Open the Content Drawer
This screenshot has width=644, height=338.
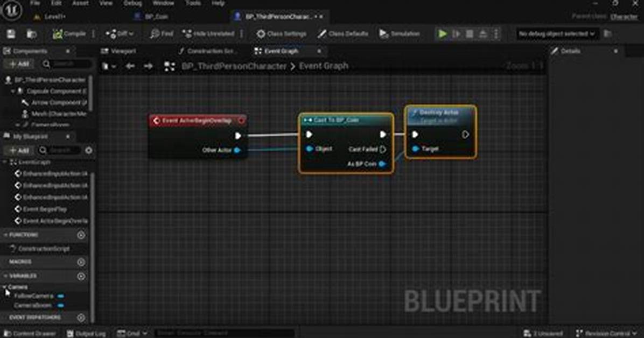pyautogui.click(x=30, y=334)
